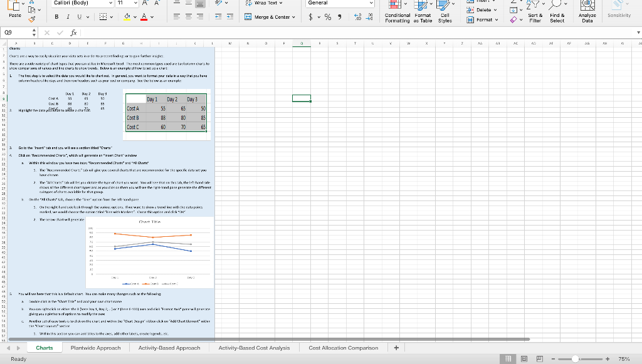Click the Insert Function fx icon
Viewport: 642px width, 364px height.
[x=74, y=33]
